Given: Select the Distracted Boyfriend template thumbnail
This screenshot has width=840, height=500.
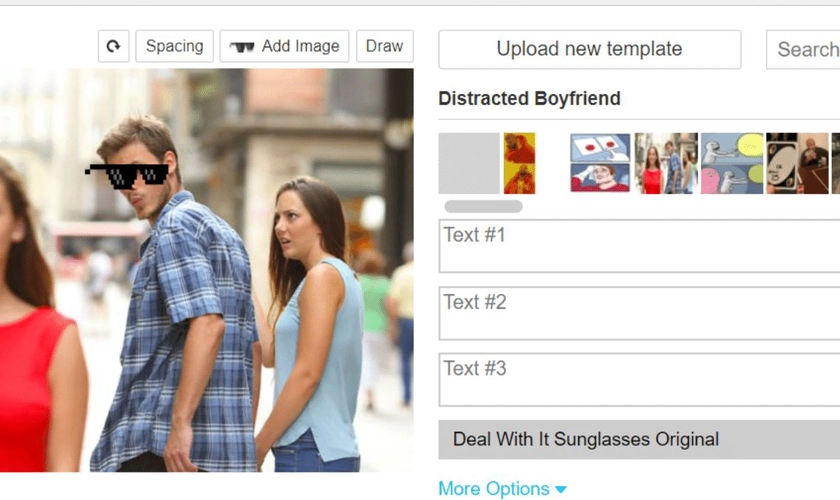Looking at the screenshot, I should tap(666, 163).
